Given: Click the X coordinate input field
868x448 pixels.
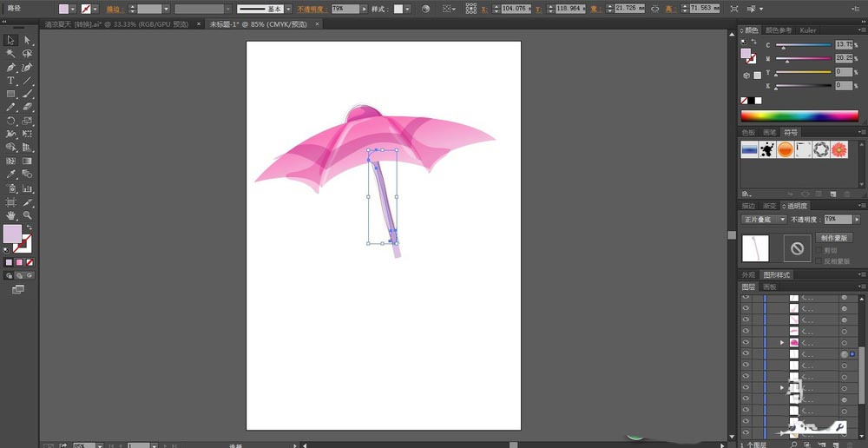Looking at the screenshot, I should (516, 9).
